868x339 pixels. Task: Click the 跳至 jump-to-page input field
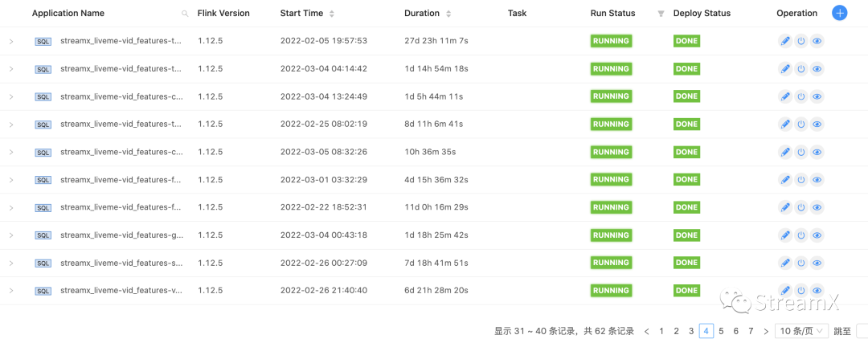point(862,331)
